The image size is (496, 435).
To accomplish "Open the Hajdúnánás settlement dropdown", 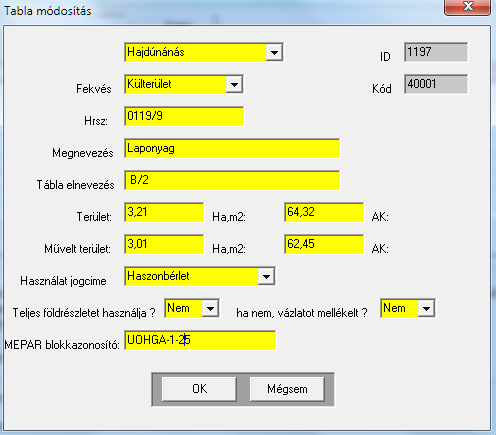I will [274, 52].
